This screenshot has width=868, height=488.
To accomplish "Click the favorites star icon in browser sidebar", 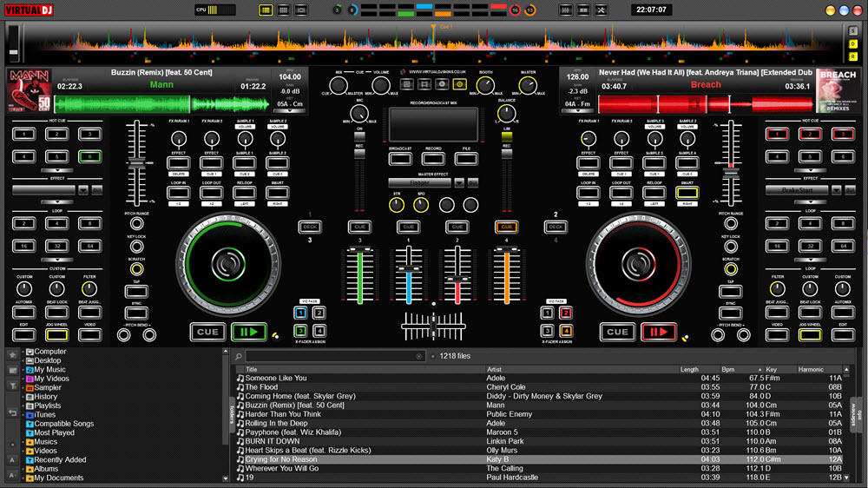I will tap(13, 355).
